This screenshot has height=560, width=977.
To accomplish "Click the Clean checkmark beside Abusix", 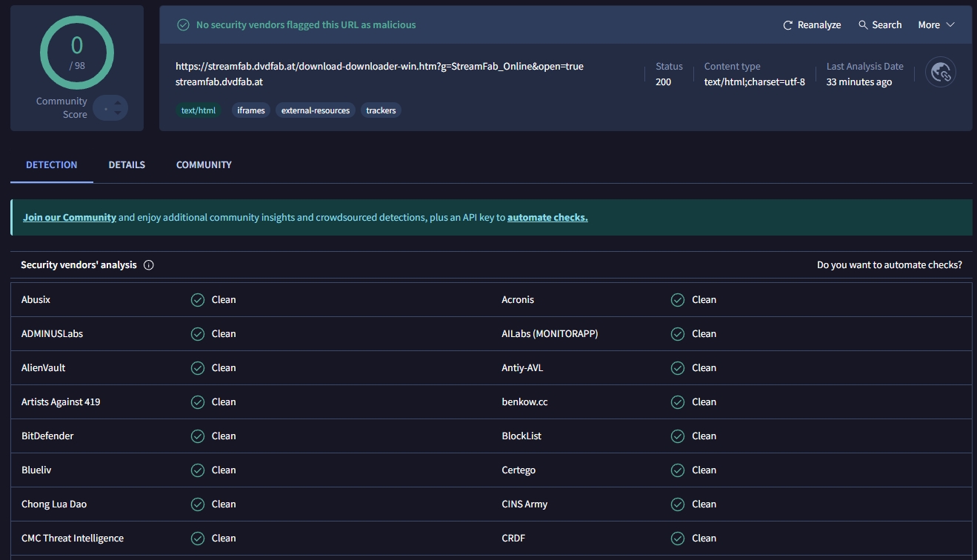I will [x=198, y=299].
